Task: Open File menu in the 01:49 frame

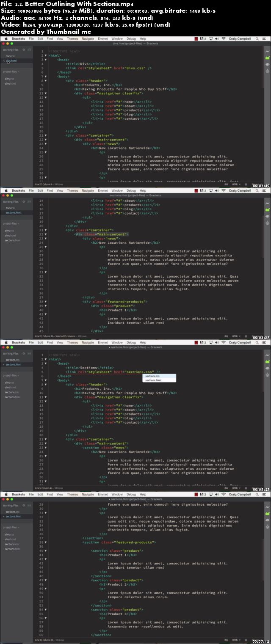Action: point(31,39)
